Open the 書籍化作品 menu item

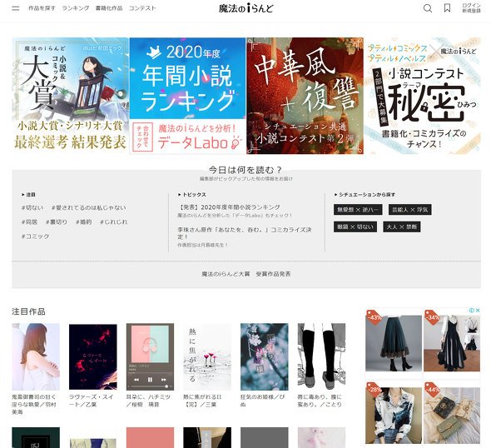click(x=109, y=8)
